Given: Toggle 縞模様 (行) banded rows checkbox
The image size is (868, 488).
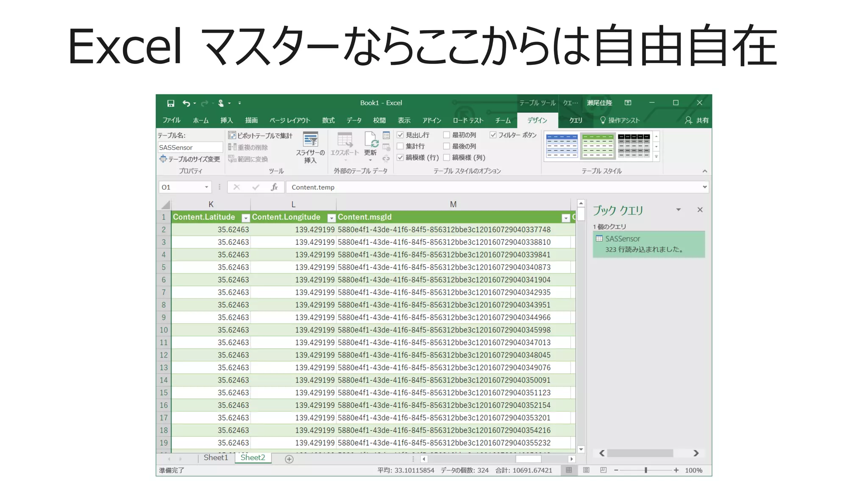Looking at the screenshot, I should click(x=400, y=158).
